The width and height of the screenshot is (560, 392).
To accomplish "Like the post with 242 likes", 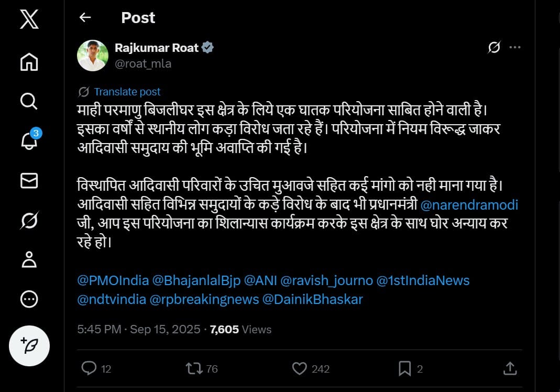I will tap(299, 369).
